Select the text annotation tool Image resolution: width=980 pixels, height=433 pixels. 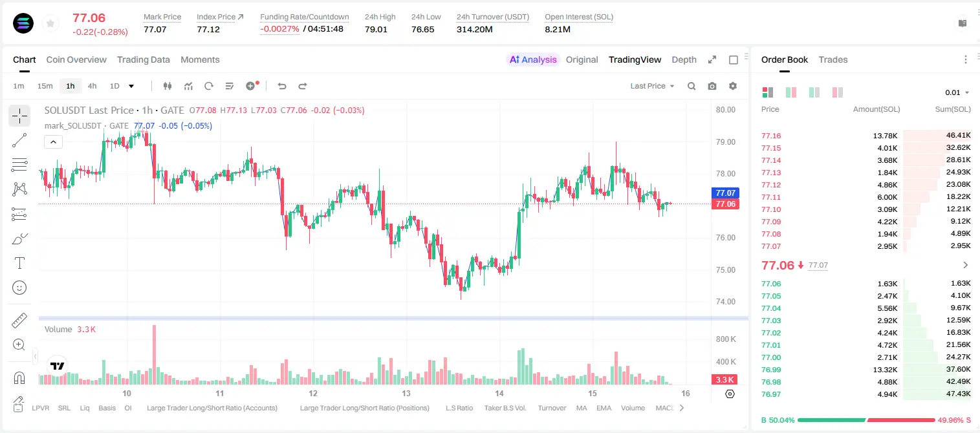coord(19,263)
